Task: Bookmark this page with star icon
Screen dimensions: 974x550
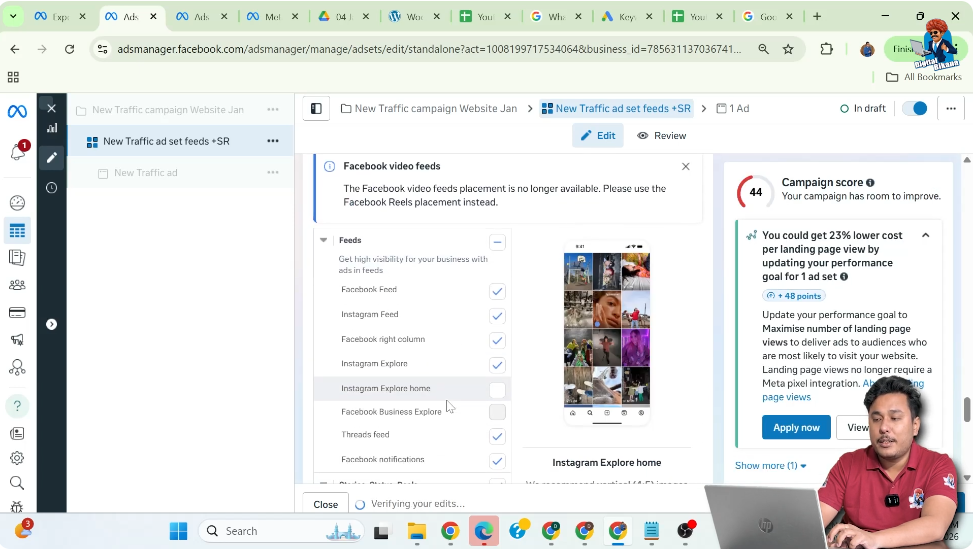Action: [x=788, y=49]
